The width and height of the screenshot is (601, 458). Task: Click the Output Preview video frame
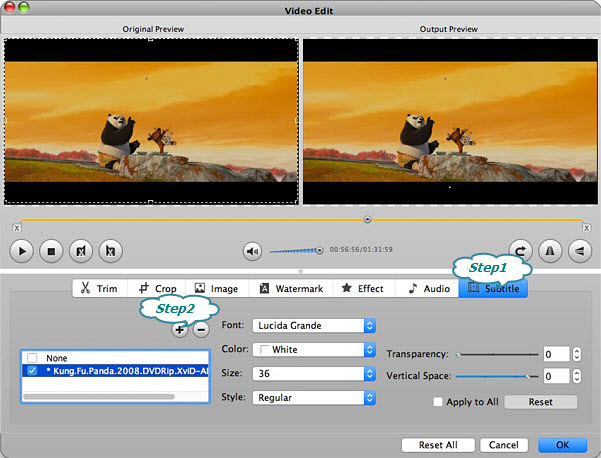450,121
